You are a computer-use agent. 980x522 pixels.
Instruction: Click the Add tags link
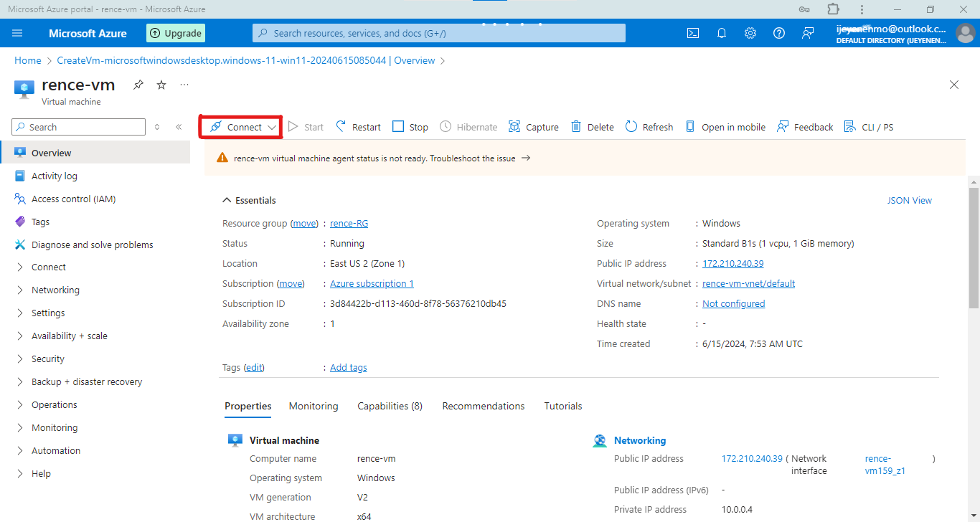[x=349, y=368]
